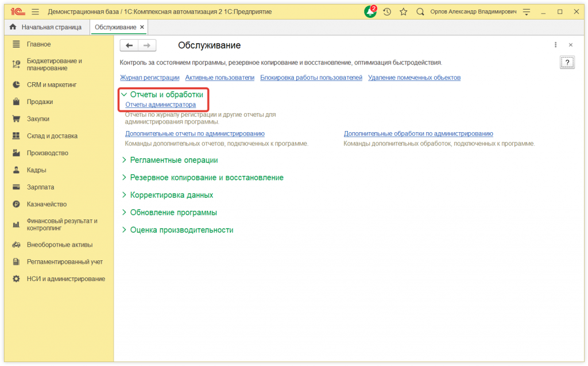The width and height of the screenshot is (588, 366).
Task: Open Журнал регистрации link
Action: coord(150,77)
